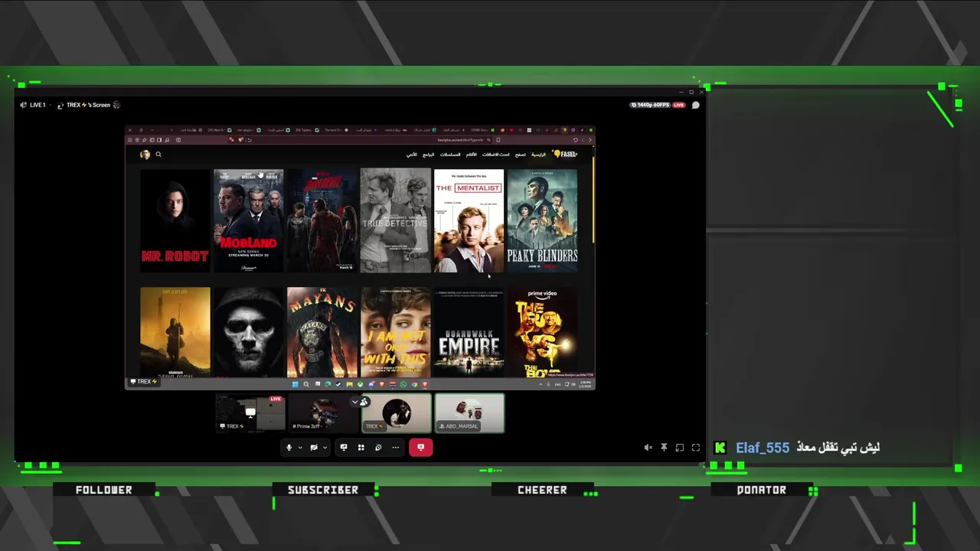Open I Am Not Okay With This poster
The image size is (980, 551).
[x=395, y=332]
